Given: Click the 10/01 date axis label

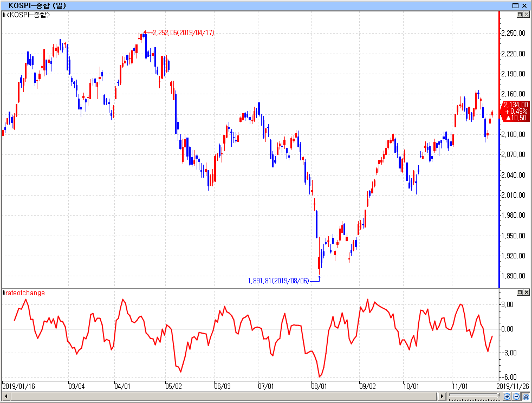Looking at the screenshot, I should click(411, 386).
